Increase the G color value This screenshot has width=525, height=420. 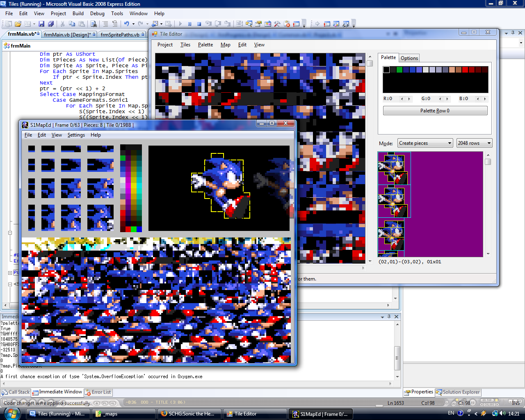447,98
